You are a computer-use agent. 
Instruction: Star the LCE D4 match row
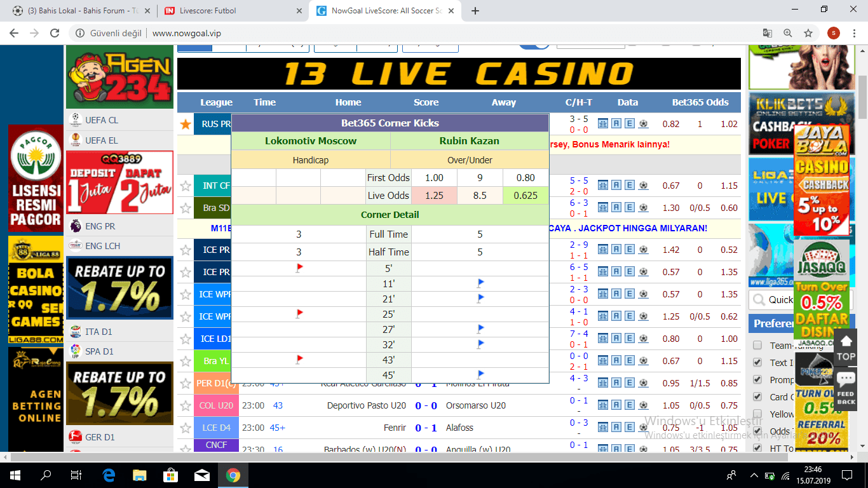pyautogui.click(x=186, y=428)
